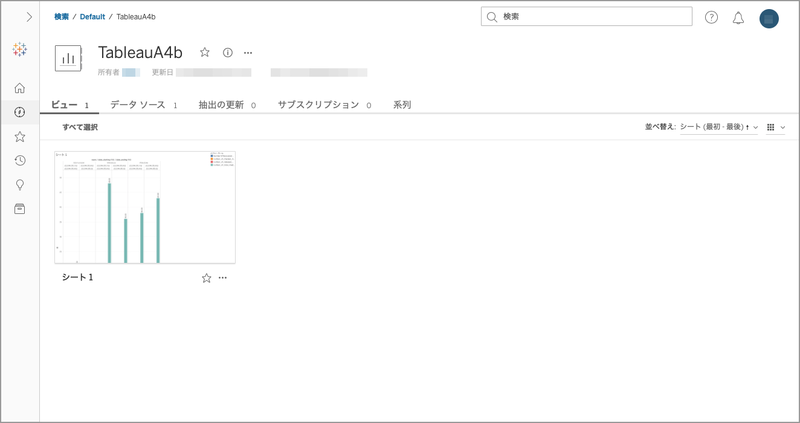Click the Tableau logo in sidebar
Viewport: 800px width, 423px height.
tap(19, 49)
